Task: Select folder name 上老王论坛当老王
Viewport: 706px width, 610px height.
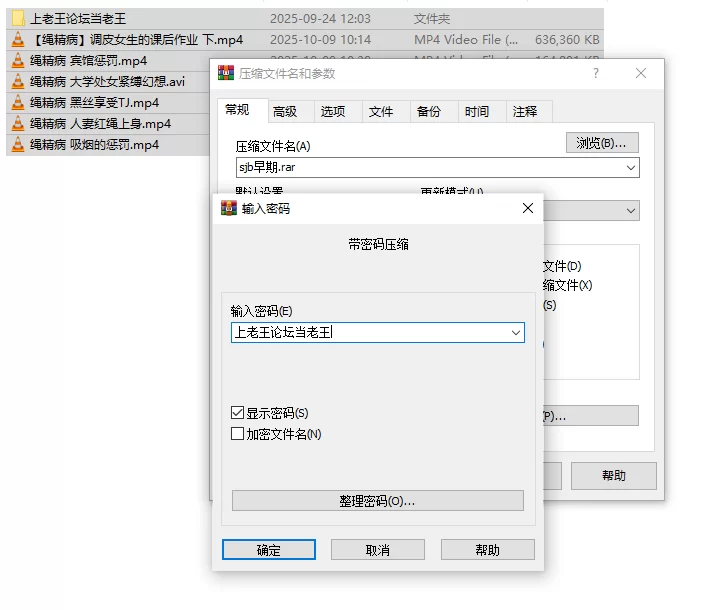Action: 78,18
